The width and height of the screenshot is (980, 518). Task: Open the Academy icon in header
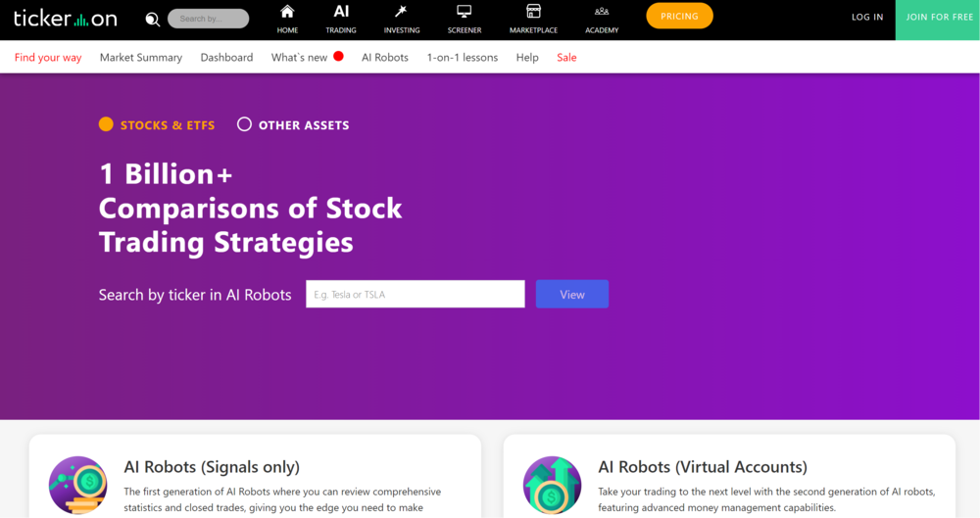tap(602, 13)
